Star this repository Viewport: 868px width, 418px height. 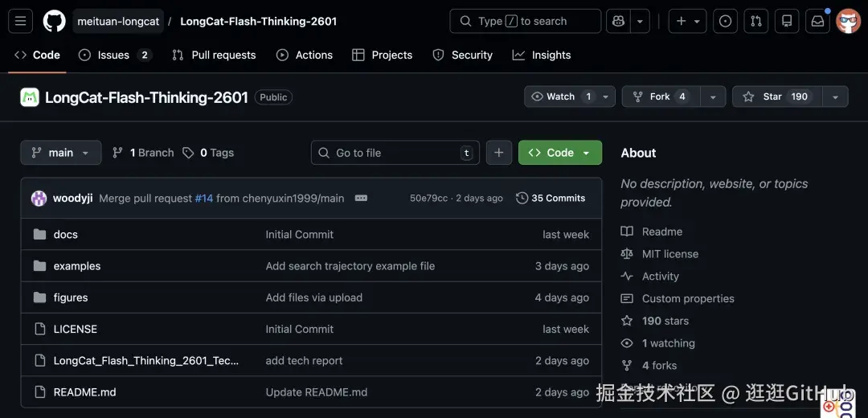777,96
